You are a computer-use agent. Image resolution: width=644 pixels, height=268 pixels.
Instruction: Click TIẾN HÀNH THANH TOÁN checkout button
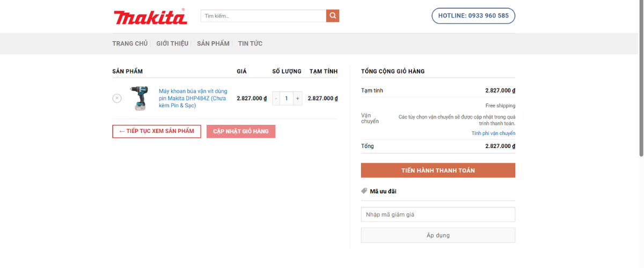[438, 170]
